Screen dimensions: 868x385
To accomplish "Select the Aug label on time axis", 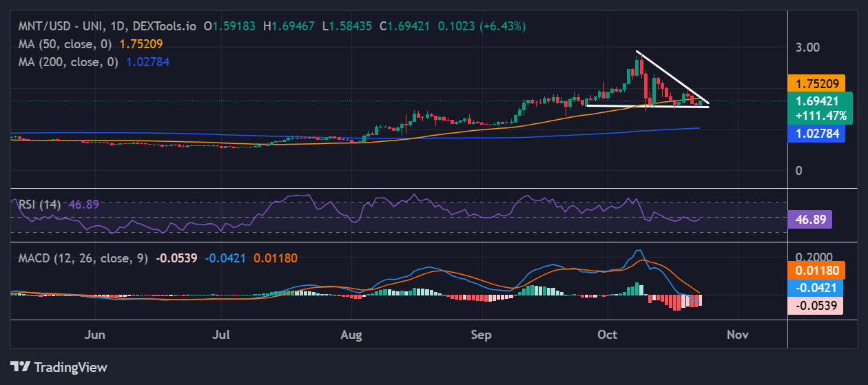I will (x=351, y=335).
